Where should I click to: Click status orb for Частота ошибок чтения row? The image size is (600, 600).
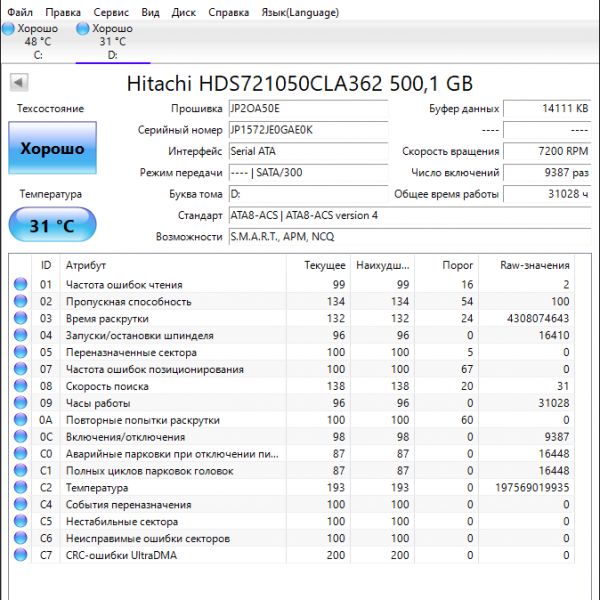coord(20,285)
